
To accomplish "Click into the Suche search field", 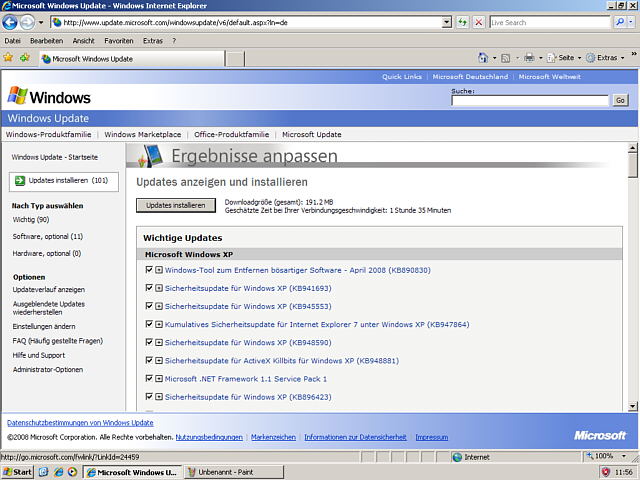I will pos(530,100).
